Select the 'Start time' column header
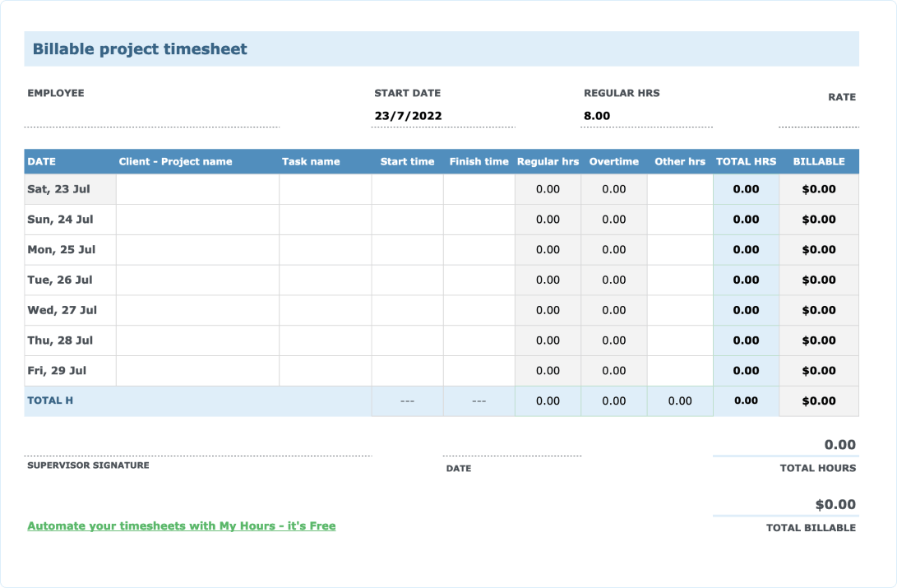This screenshot has height=588, width=897. coord(408,161)
